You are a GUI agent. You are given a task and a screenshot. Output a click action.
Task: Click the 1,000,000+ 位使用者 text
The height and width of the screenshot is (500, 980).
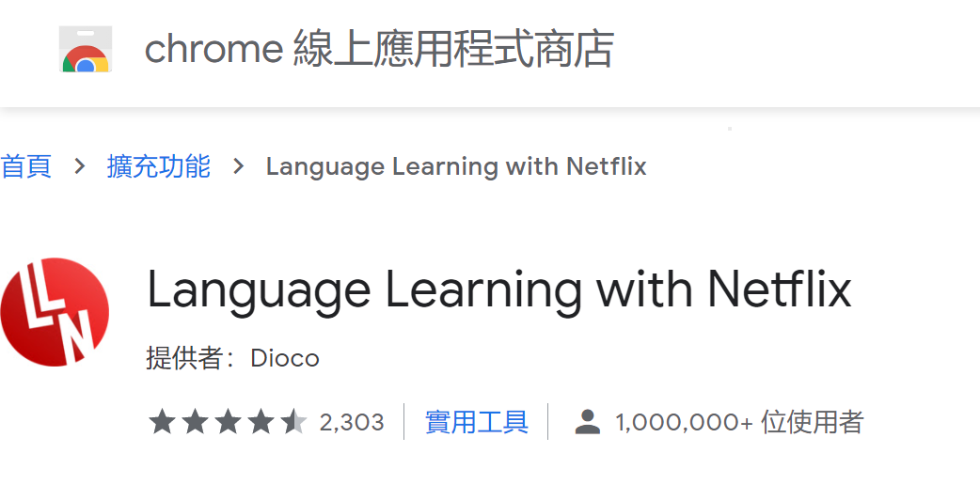pyautogui.click(x=739, y=422)
